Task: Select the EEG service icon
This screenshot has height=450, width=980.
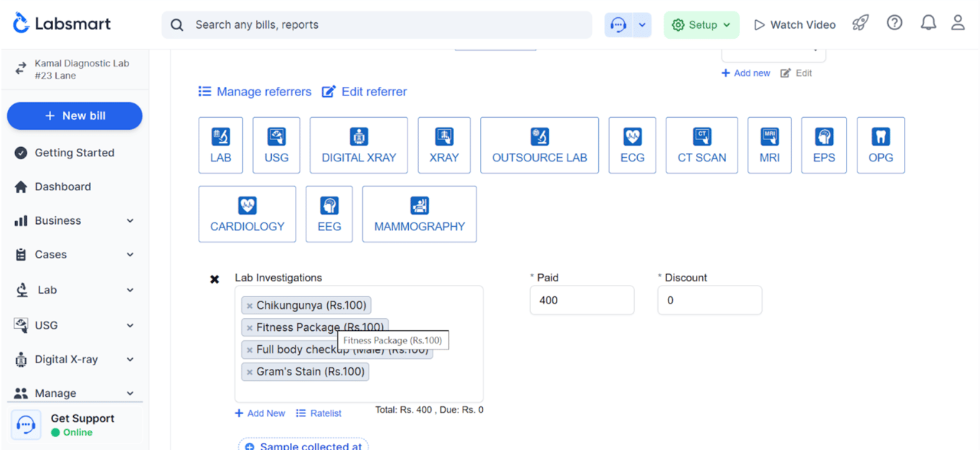Action: click(x=329, y=214)
